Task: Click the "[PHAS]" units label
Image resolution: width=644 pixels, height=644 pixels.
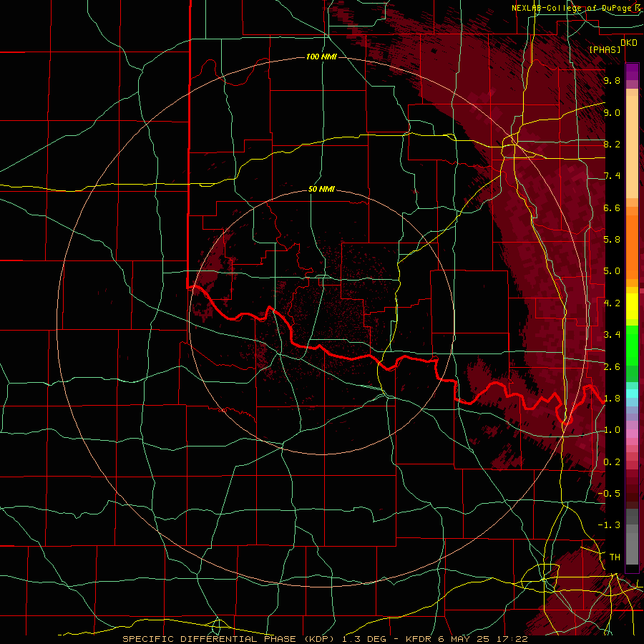Action: (x=605, y=50)
